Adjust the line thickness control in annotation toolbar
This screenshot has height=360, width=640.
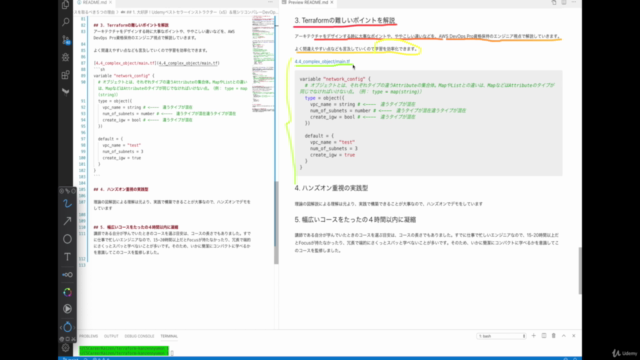(x=67, y=275)
